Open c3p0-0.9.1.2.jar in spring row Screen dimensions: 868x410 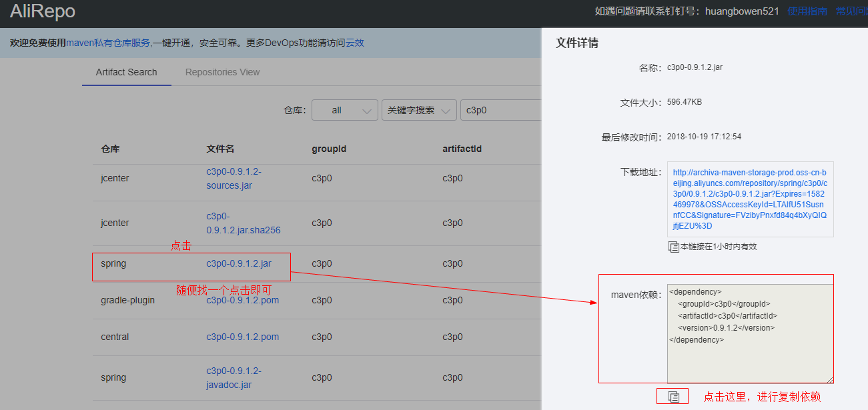coord(239,264)
